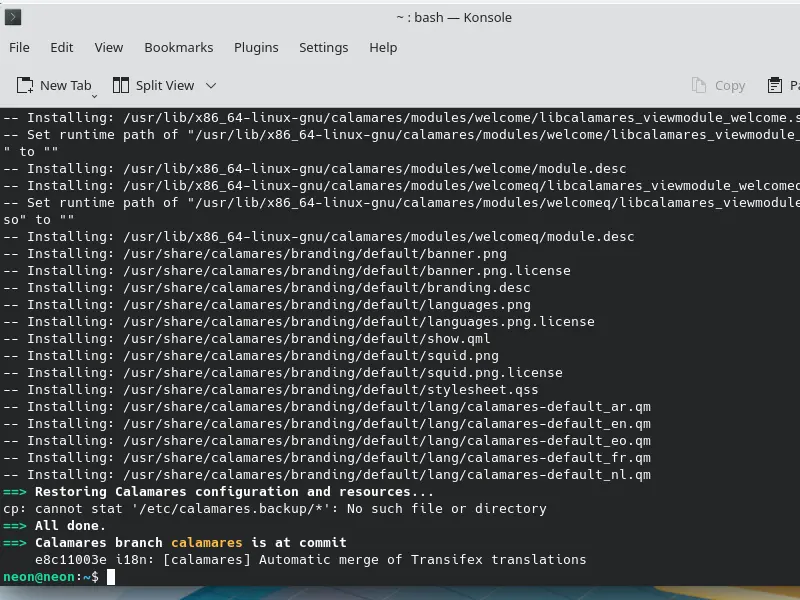Expand the New Tab profile arrow
The height and width of the screenshot is (600, 800).
click(x=94, y=96)
